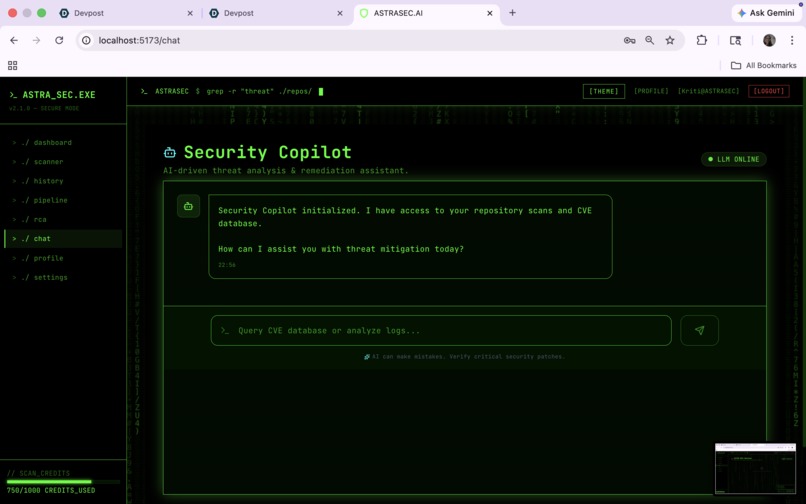Viewport: 806px width, 504px height.
Task: Open ./ profile in sidebar
Action: [63, 258]
